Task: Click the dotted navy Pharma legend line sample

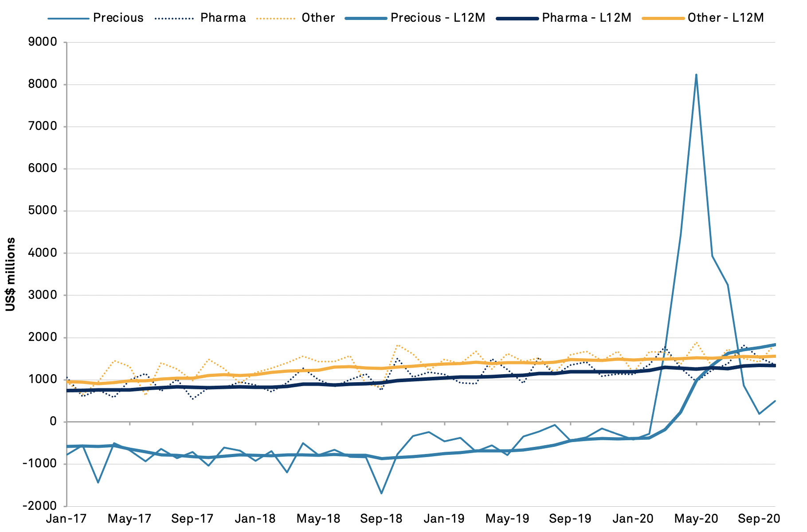Action: point(175,18)
